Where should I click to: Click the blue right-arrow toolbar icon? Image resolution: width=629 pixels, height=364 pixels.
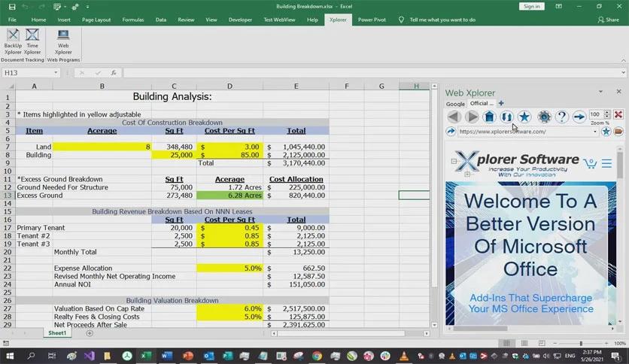pyautogui.click(x=579, y=117)
